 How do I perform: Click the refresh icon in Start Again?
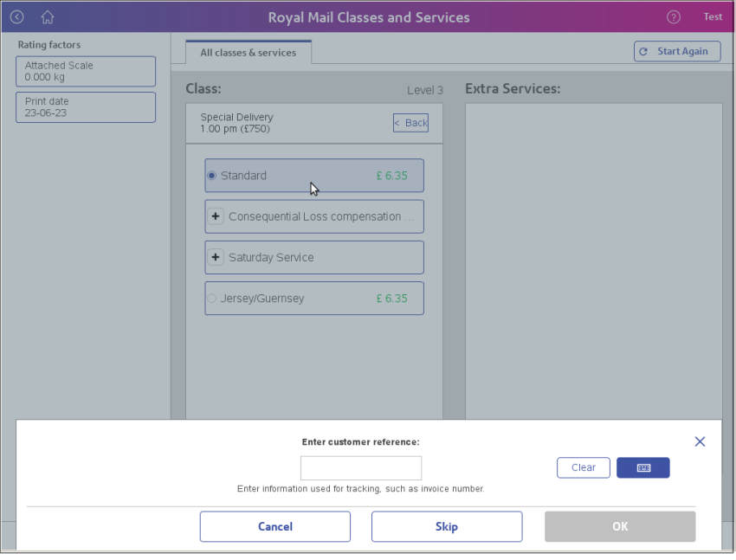(x=643, y=52)
